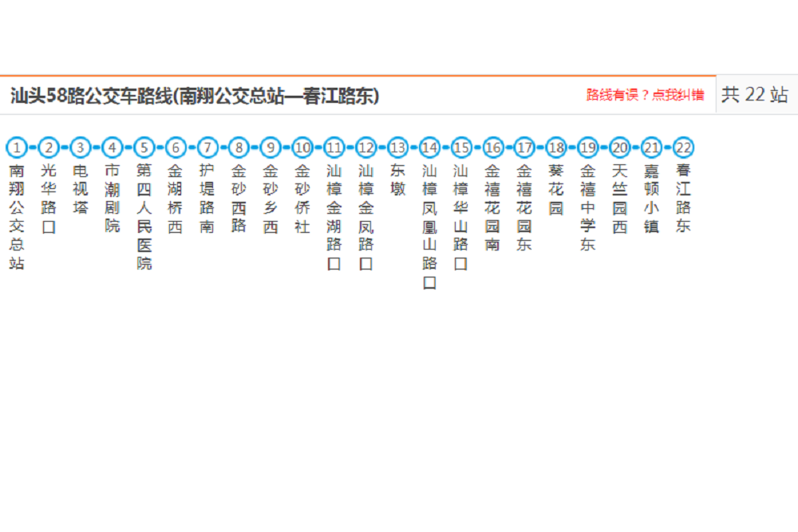Select the 护堤路南 stop name
Viewport: 798px width, 532px height.
(207, 199)
